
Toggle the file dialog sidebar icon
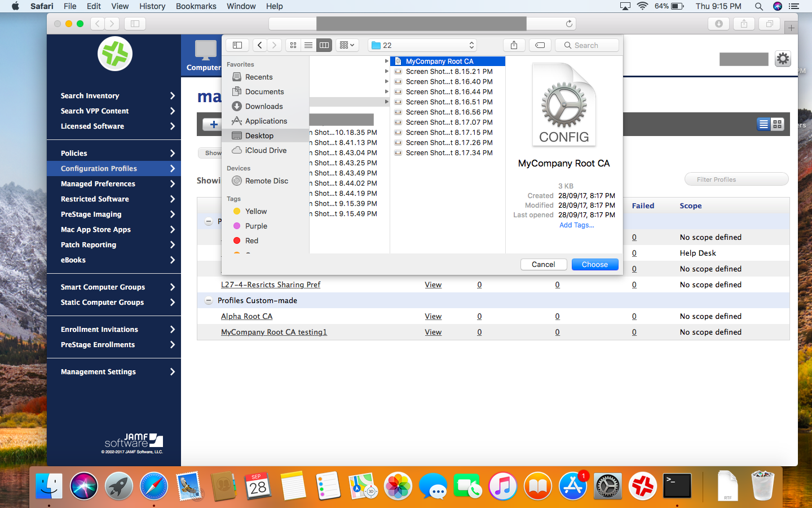point(237,45)
